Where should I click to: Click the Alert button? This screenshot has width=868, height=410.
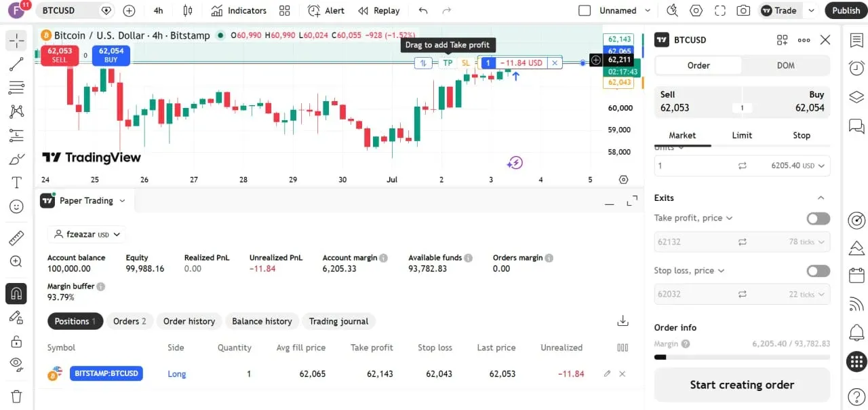(x=326, y=11)
